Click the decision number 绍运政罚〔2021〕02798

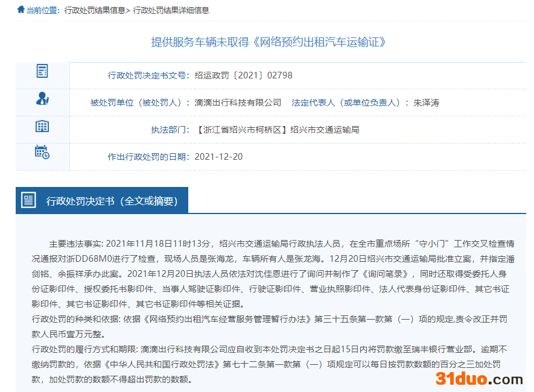(x=243, y=75)
